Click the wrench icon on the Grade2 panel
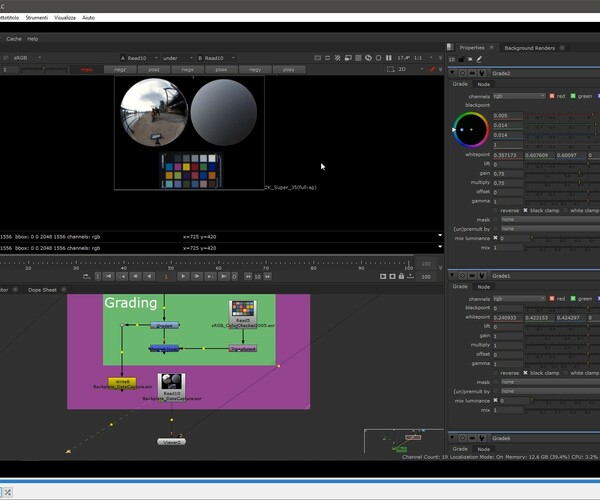Viewport: 600px width, 500px height. pos(482,73)
